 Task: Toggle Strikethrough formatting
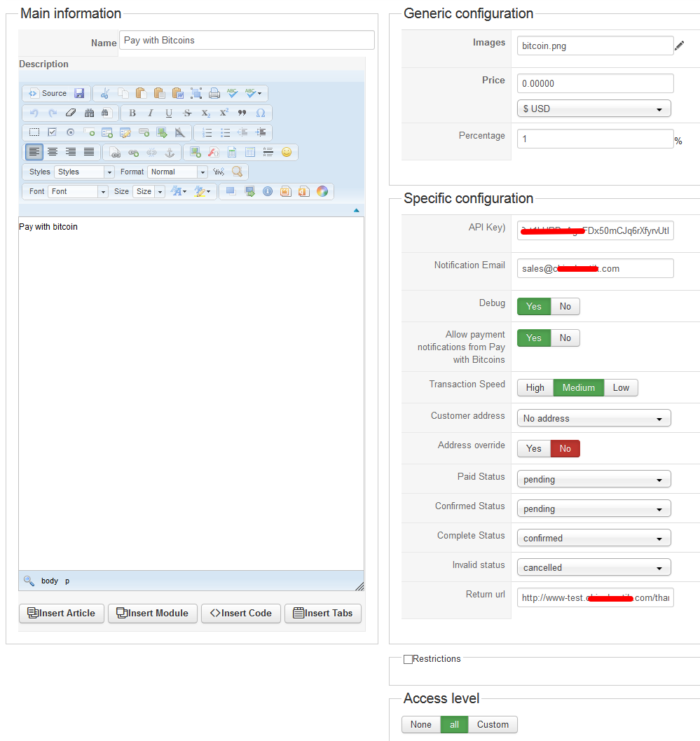[x=187, y=113]
